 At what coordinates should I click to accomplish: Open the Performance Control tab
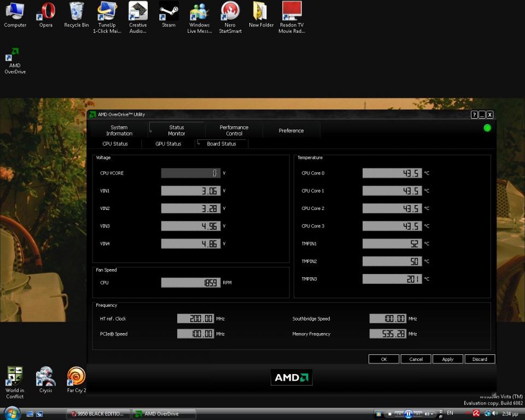coord(234,130)
